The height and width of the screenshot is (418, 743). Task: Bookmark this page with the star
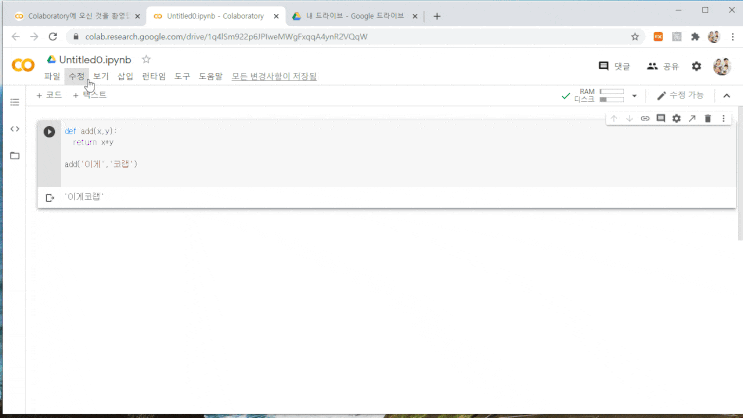pos(635,36)
